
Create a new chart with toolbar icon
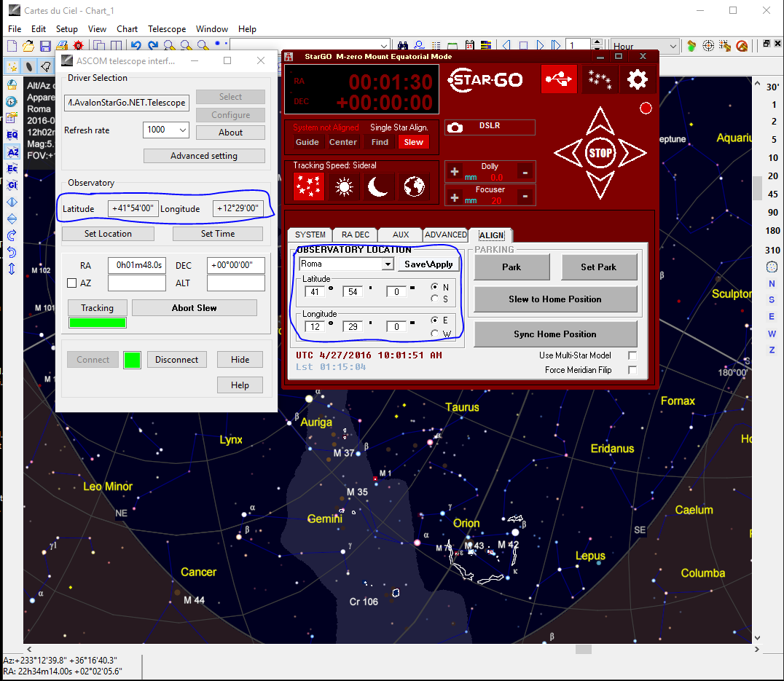[12, 46]
